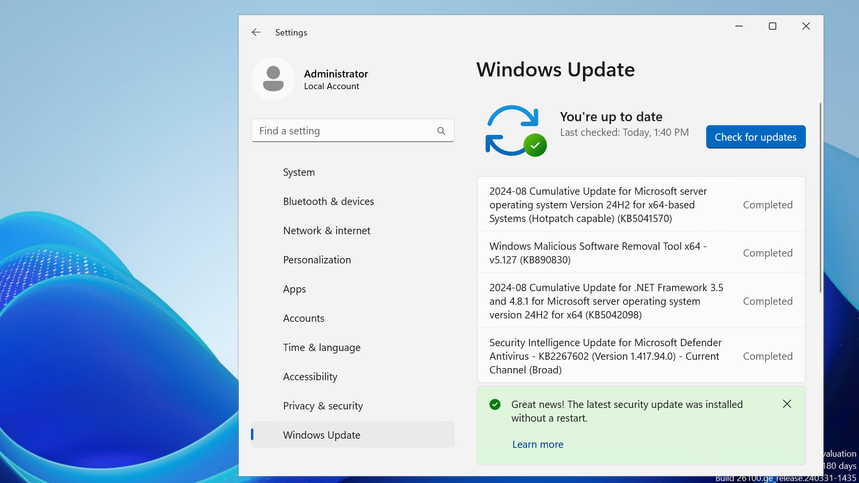Click the vertical scrollbar in Settings
The height and width of the screenshot is (483, 859).
coord(820,197)
